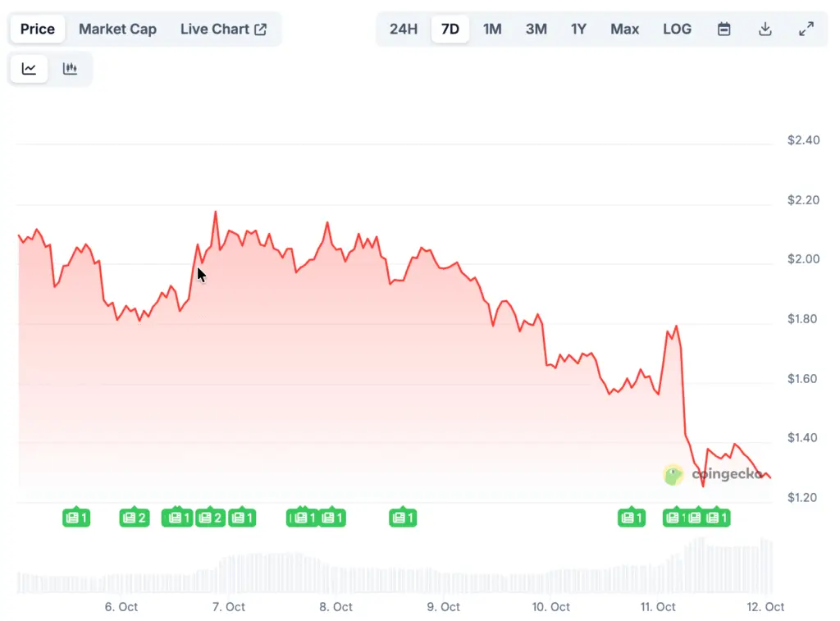
Task: Click the CoinGecko watermark logo
Action: point(673,474)
